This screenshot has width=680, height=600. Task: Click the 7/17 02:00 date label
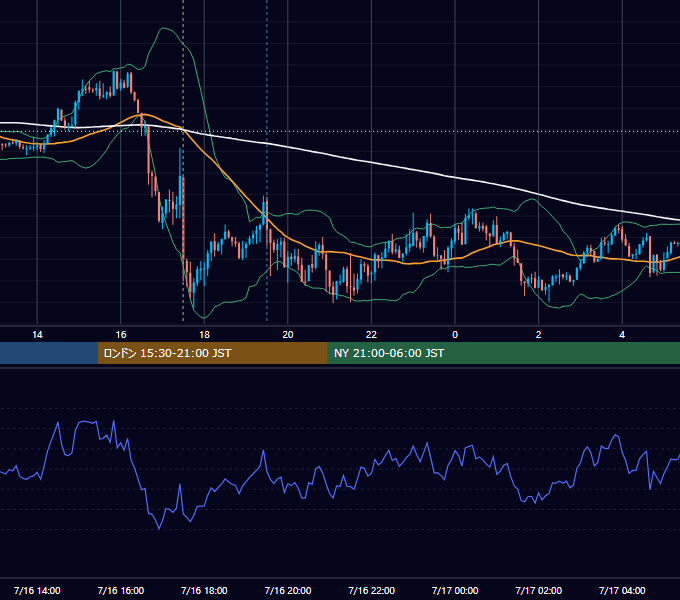[539, 590]
